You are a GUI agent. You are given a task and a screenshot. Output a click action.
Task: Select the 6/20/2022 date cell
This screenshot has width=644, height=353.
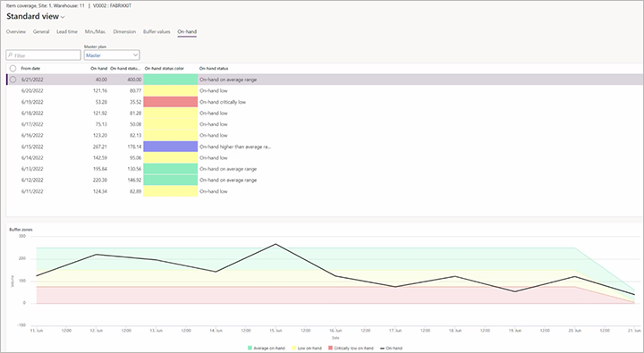click(32, 91)
